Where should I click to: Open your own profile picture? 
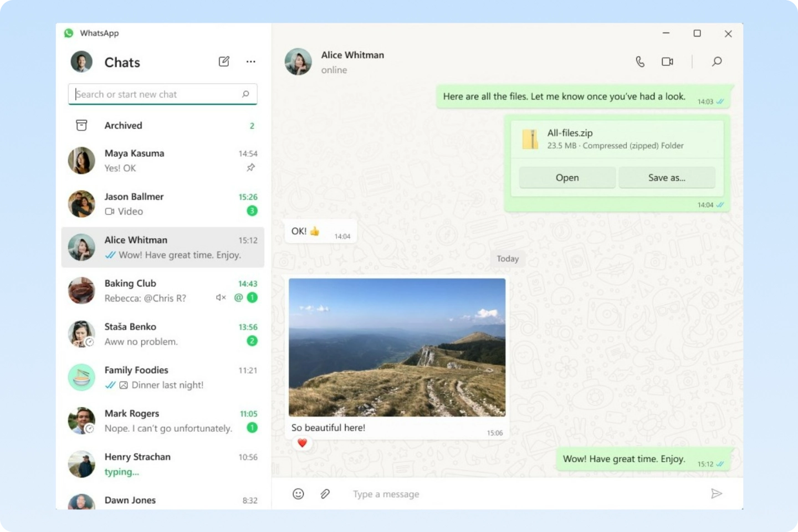[81, 62]
